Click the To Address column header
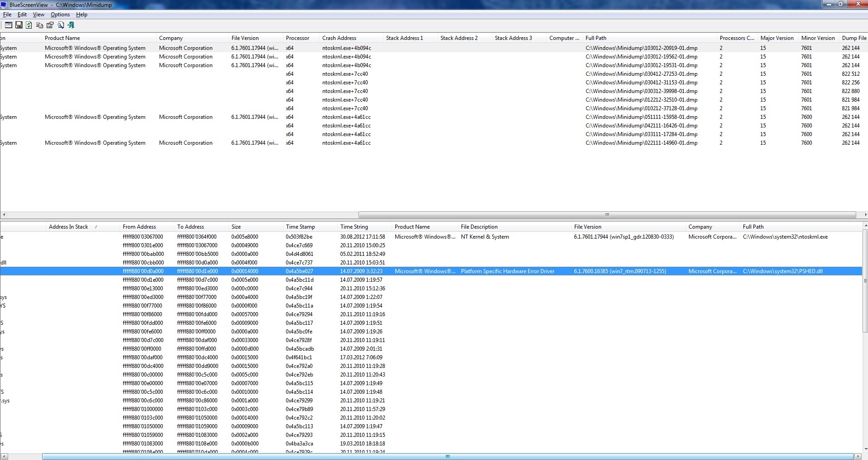 click(x=201, y=227)
